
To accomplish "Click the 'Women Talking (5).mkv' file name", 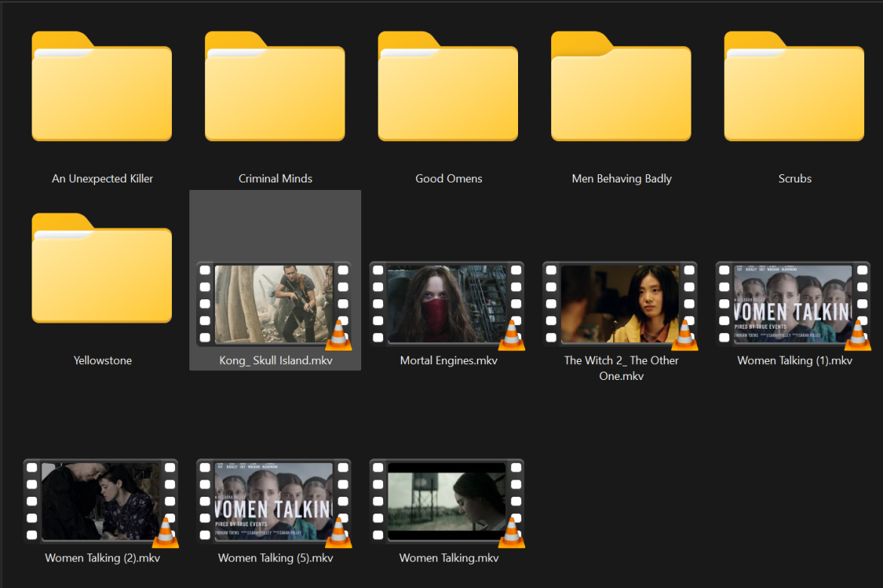I will pos(275,558).
